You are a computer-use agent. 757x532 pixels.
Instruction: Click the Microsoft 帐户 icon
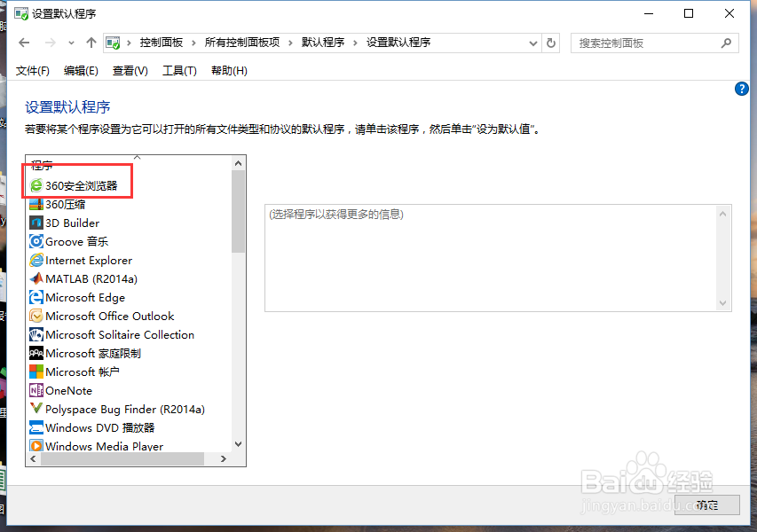pos(36,372)
